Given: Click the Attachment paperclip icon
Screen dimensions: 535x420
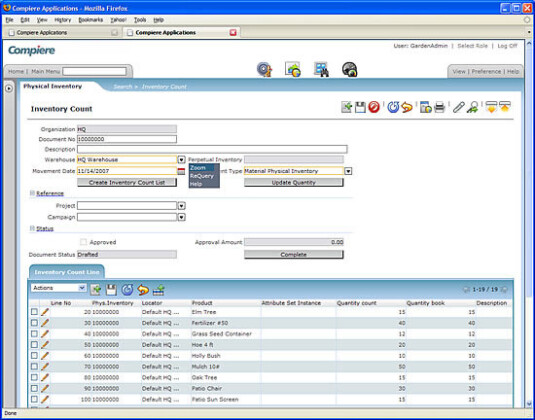Looking at the screenshot, I should point(459,107).
